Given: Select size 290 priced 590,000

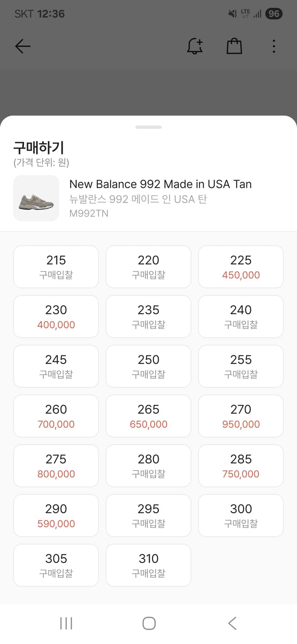Looking at the screenshot, I should click(56, 516).
